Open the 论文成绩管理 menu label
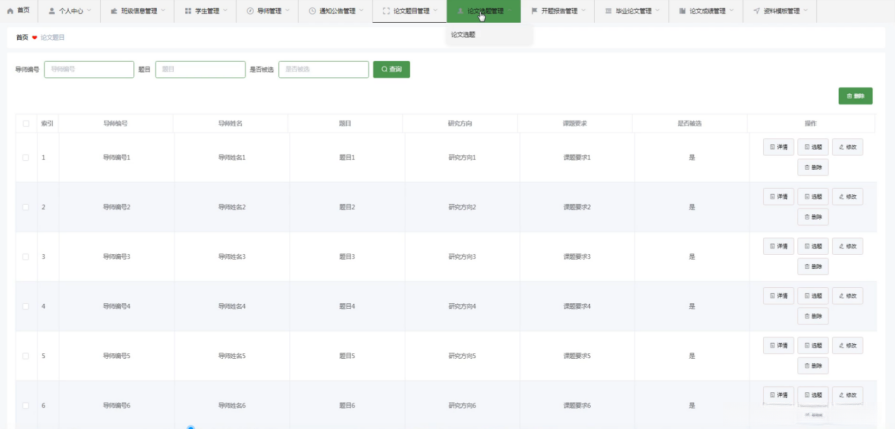This screenshot has width=895, height=434. [x=707, y=11]
